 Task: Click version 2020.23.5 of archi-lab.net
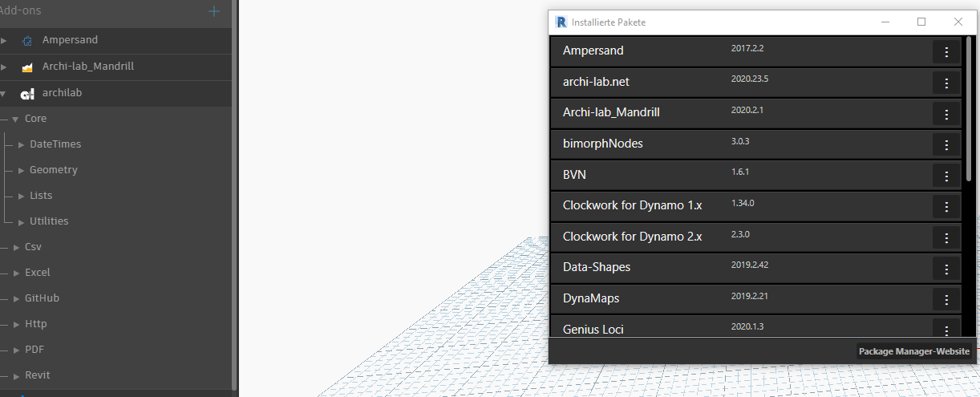point(750,79)
